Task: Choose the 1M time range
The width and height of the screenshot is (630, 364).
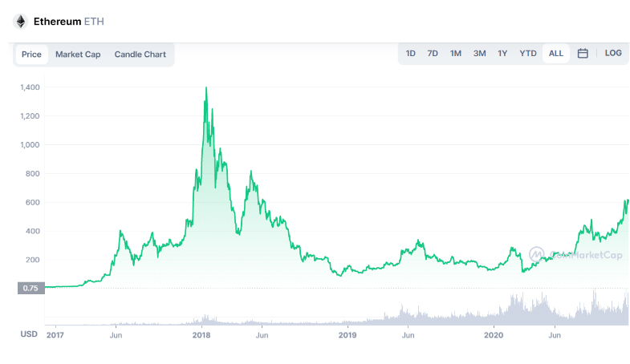Action: (x=456, y=54)
